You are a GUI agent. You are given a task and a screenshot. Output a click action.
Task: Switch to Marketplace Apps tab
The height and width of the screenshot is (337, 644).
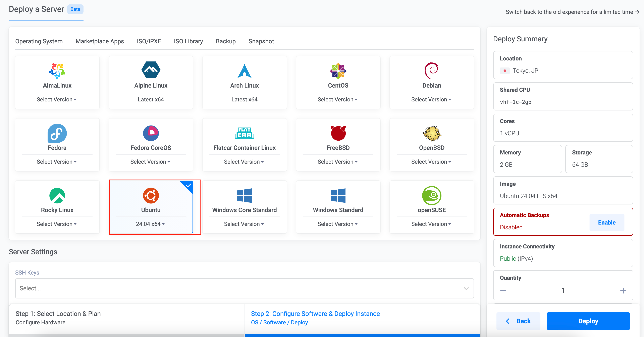click(x=100, y=41)
